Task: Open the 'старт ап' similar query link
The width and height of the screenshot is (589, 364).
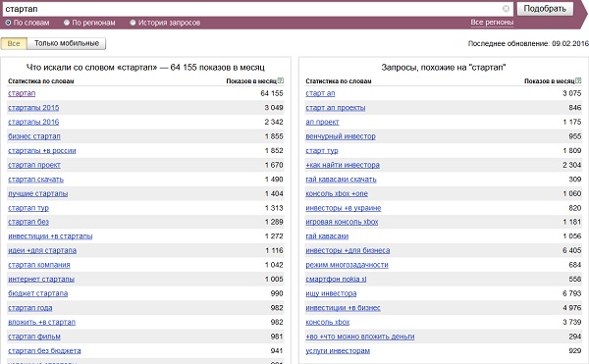Action: tap(320, 93)
